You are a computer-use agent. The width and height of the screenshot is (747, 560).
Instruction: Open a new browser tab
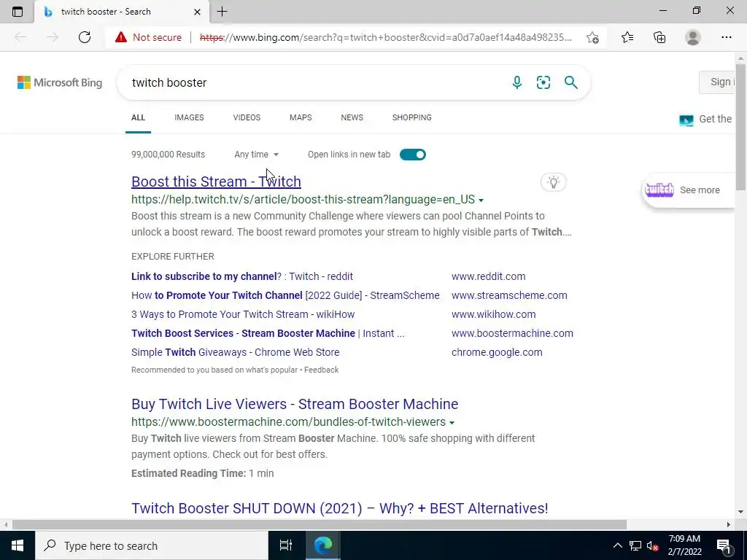[222, 12]
